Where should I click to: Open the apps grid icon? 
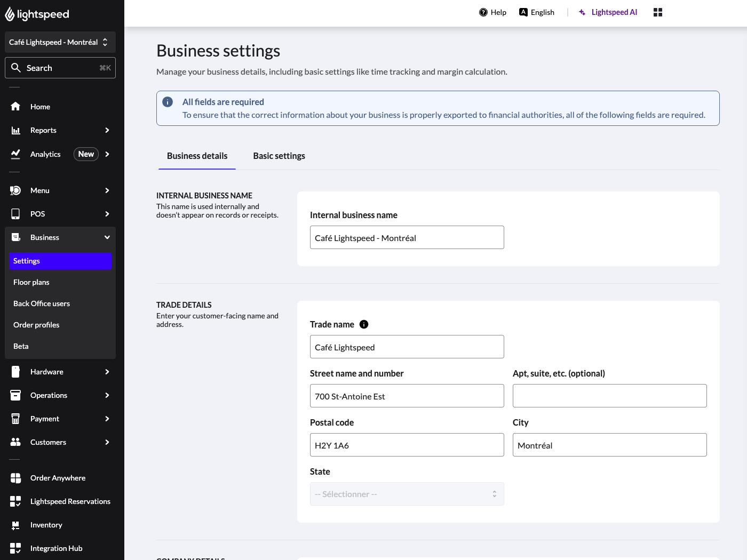pyautogui.click(x=658, y=12)
